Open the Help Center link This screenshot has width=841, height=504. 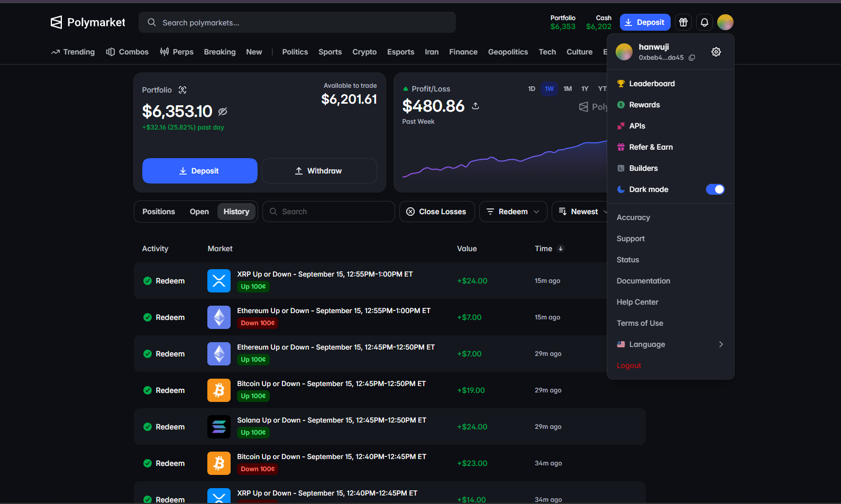(x=637, y=302)
